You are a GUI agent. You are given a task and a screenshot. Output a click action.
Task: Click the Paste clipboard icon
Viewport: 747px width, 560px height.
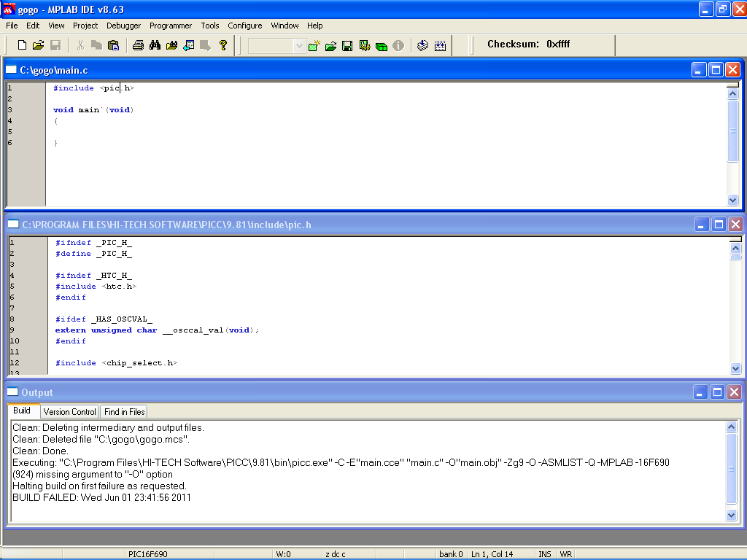tap(113, 45)
